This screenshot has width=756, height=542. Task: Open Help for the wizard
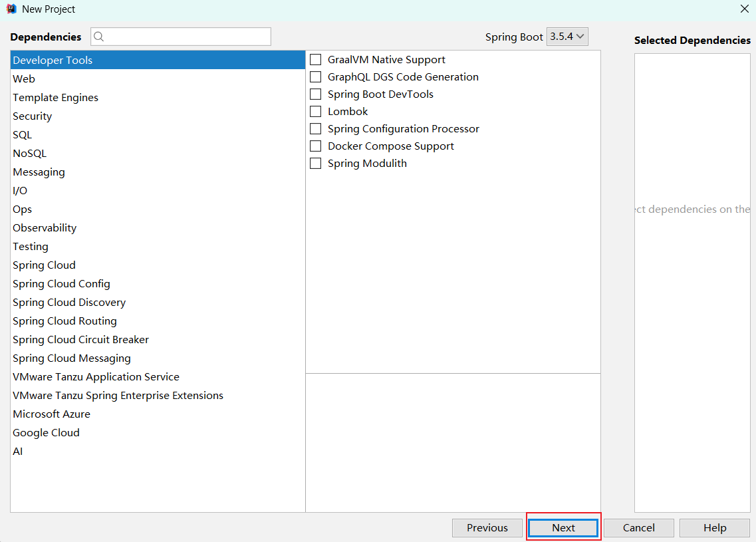715,528
